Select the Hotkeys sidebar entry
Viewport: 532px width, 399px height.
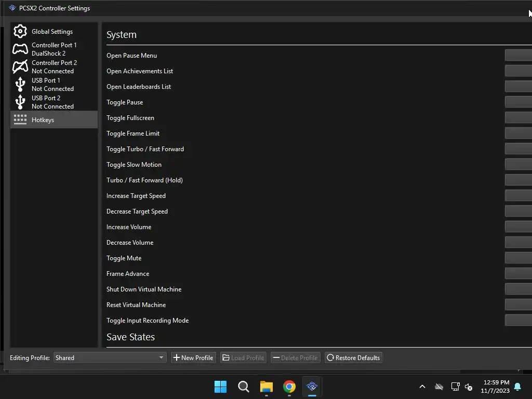coord(54,119)
